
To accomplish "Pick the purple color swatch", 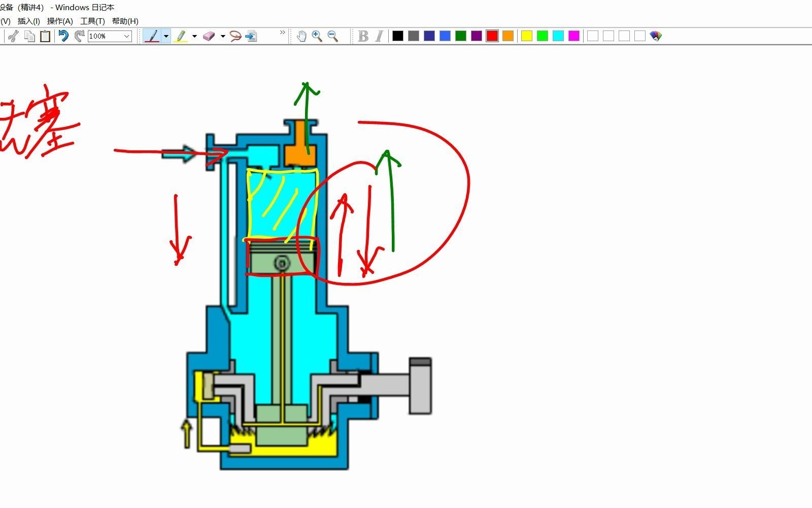I will tap(477, 36).
